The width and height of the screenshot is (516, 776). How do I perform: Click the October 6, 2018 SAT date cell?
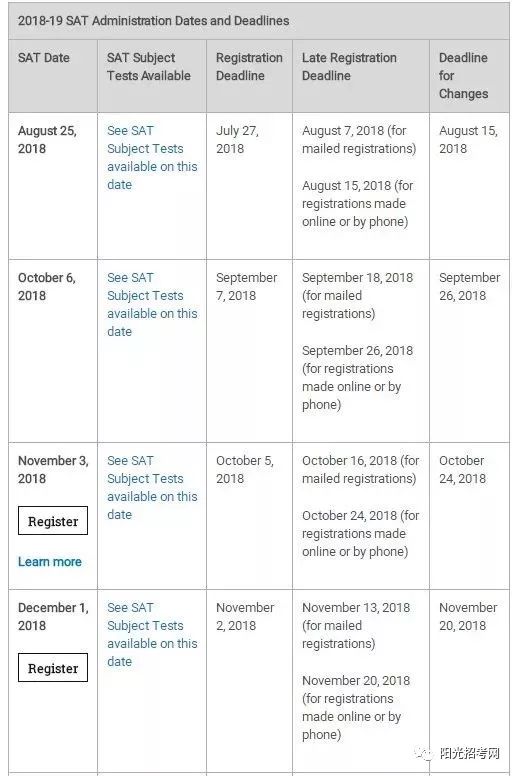47,287
